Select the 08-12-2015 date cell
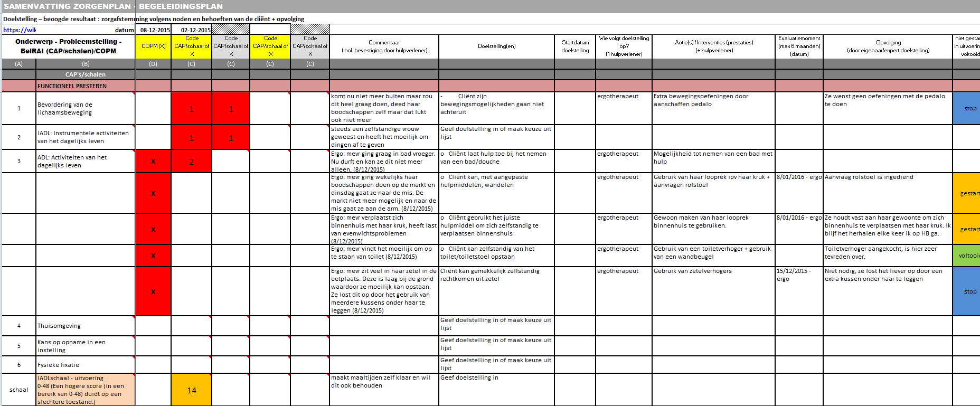980x406 pixels. pyautogui.click(x=153, y=30)
